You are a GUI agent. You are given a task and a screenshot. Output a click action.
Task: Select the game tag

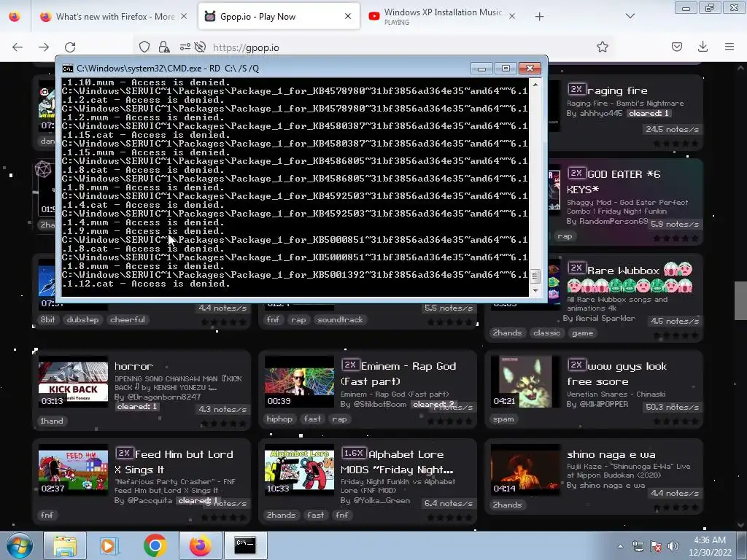(x=582, y=332)
